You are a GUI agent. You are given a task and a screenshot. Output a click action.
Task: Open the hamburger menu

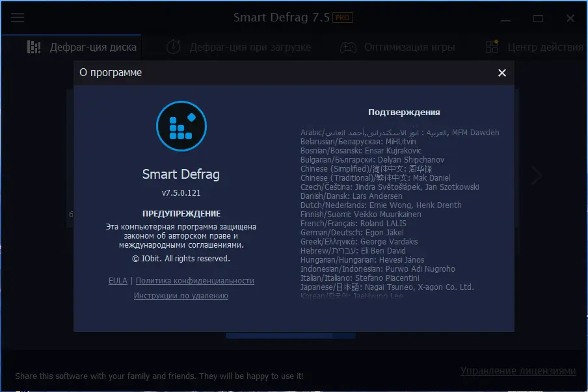point(17,18)
